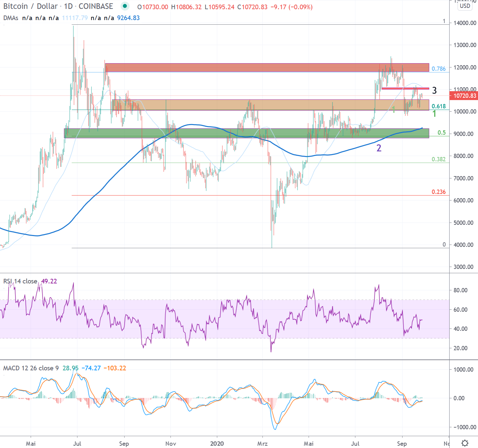This screenshot has height=448, width=478.
Task: Select the black number 3 annotation
Action: click(434, 91)
